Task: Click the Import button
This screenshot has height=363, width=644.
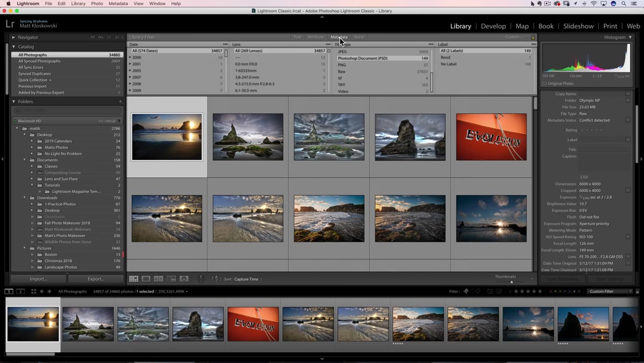Action: pyautogui.click(x=38, y=279)
